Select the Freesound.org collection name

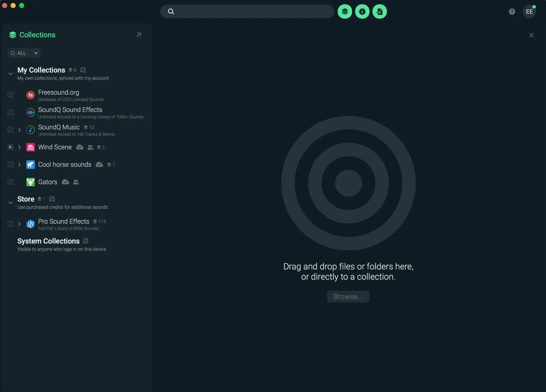pos(58,92)
